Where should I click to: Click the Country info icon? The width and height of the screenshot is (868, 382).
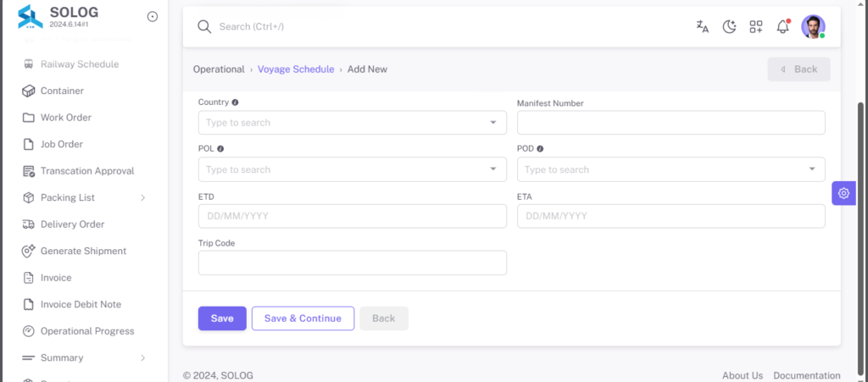pyautogui.click(x=235, y=102)
